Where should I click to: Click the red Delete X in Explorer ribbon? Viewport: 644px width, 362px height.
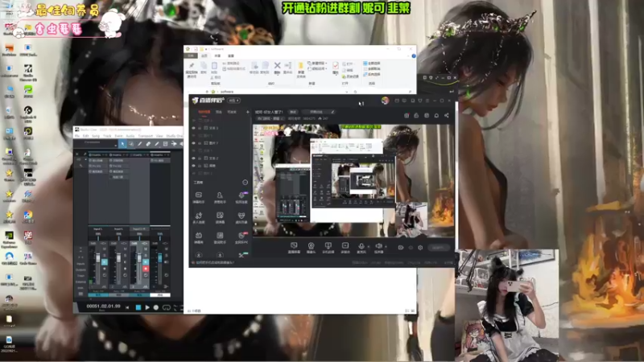277,66
